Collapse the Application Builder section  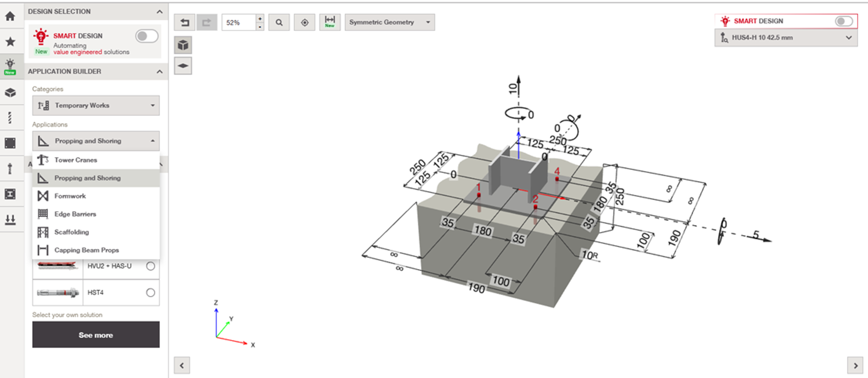pos(159,71)
